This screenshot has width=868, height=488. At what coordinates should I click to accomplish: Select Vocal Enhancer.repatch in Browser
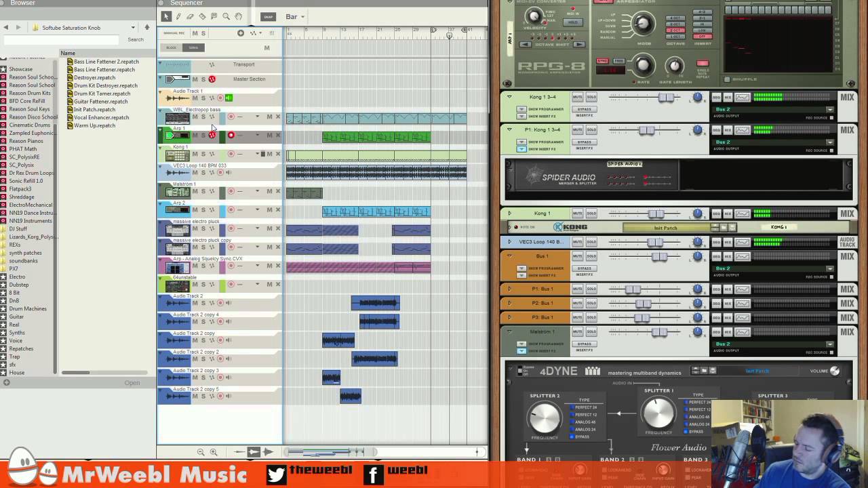[x=101, y=117]
